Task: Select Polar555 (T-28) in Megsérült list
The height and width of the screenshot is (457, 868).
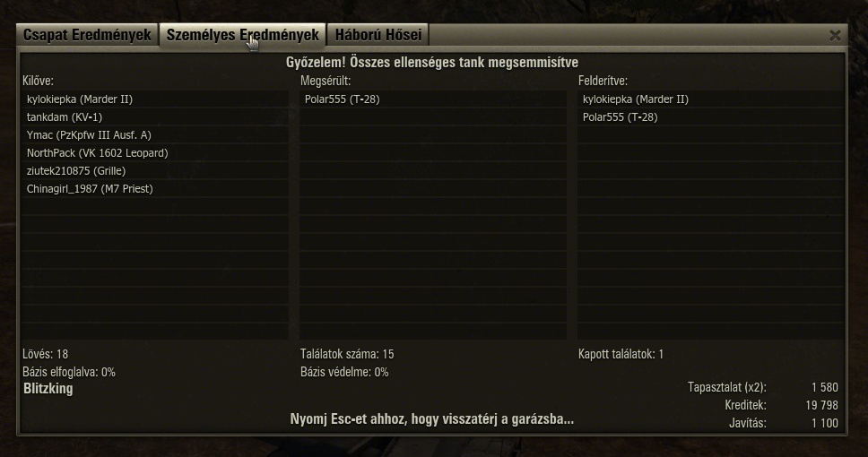Action: [x=433, y=99]
